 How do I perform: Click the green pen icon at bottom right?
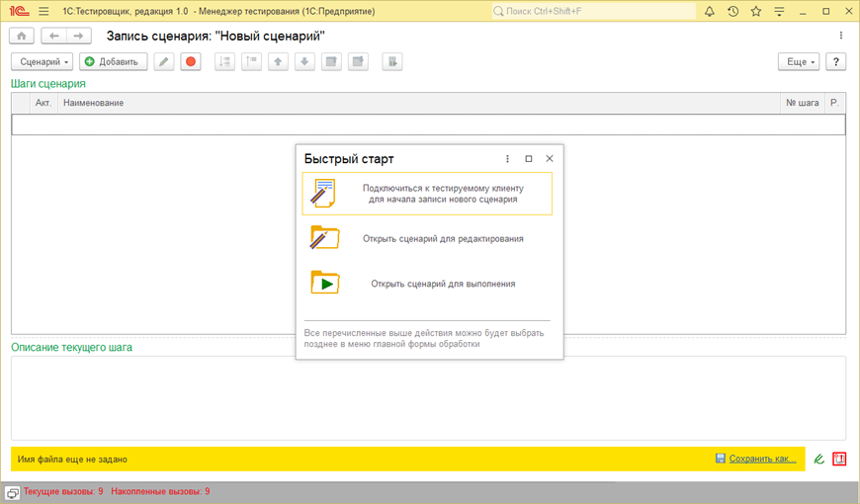click(818, 459)
